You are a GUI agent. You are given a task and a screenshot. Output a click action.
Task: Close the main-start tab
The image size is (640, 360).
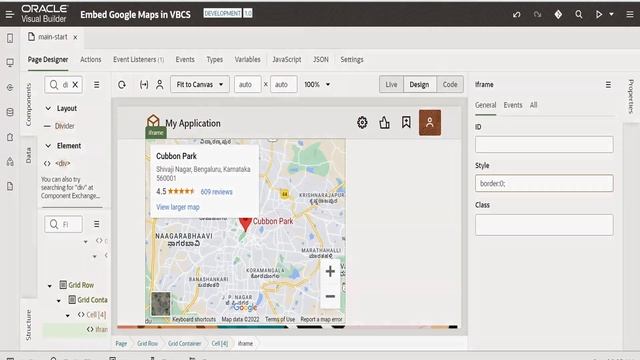pos(75,37)
